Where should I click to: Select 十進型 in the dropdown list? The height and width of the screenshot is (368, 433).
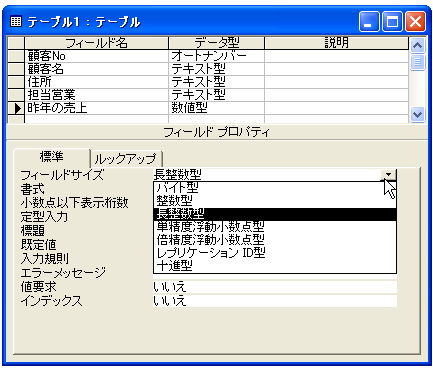coord(275,266)
